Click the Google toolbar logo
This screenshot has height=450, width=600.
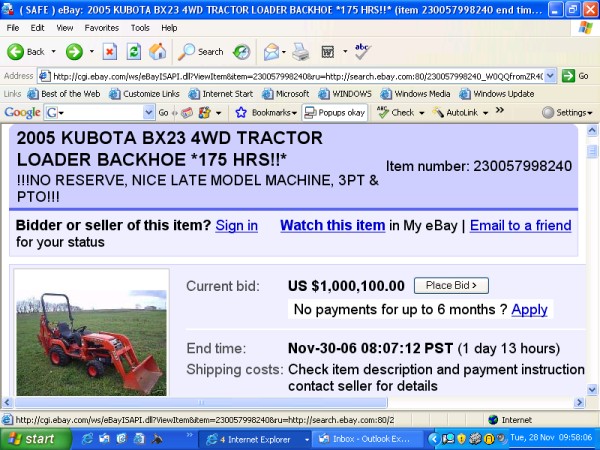point(22,112)
